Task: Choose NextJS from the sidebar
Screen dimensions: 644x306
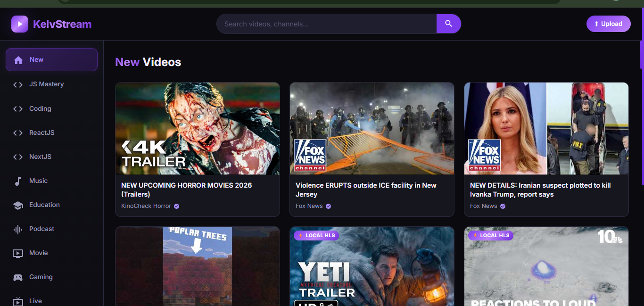Action: click(x=51, y=157)
